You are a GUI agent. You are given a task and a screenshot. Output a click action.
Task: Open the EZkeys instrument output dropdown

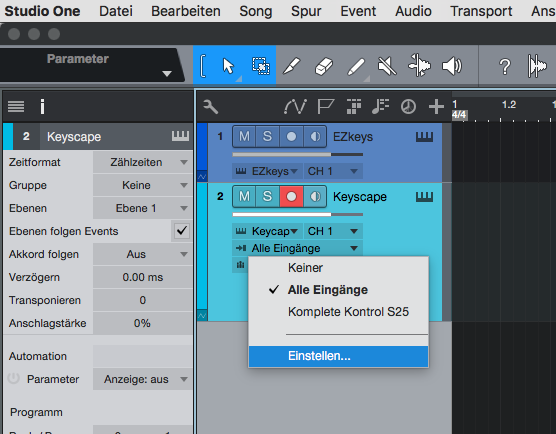coord(267,171)
